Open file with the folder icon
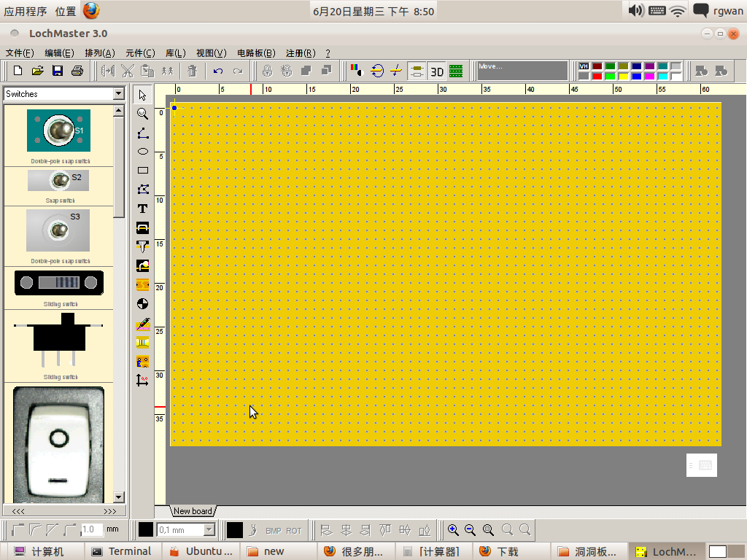This screenshot has width=747, height=560. coord(38,71)
